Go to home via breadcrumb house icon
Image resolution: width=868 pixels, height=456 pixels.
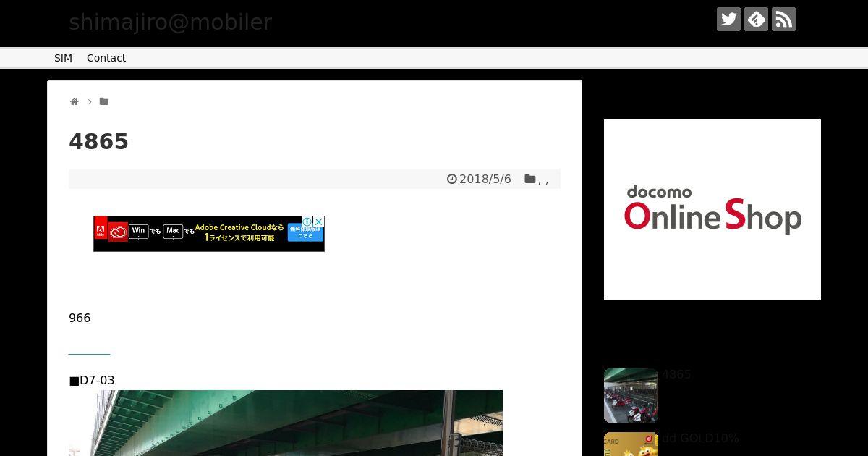tap(74, 102)
